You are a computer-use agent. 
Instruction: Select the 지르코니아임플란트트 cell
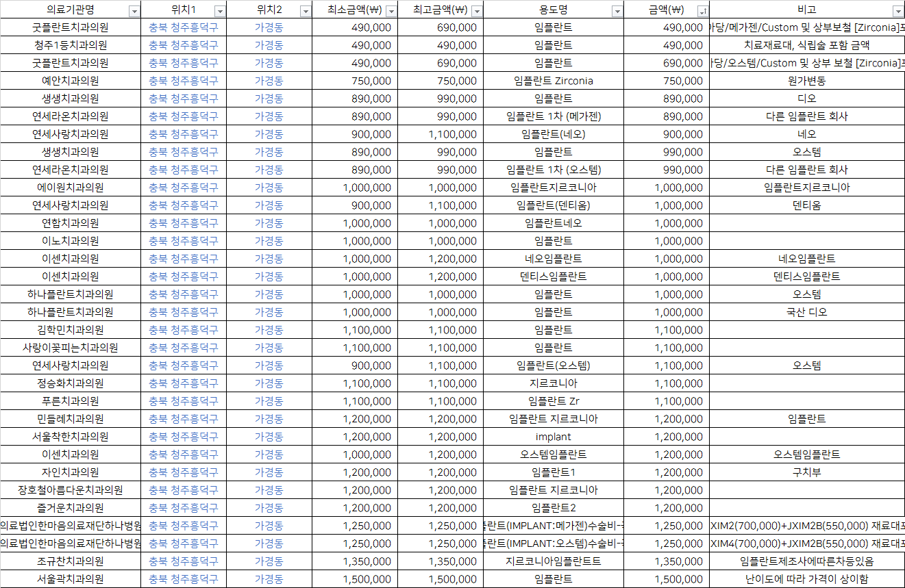tap(554, 561)
